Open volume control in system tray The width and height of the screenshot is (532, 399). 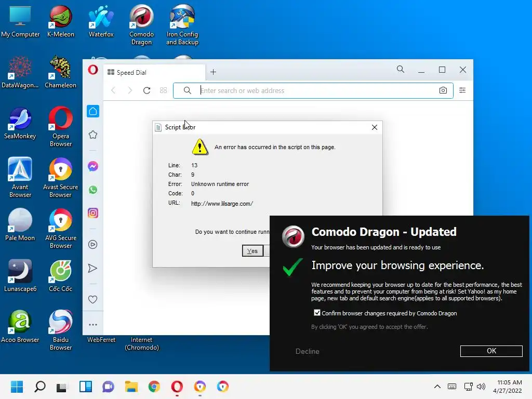481,387
